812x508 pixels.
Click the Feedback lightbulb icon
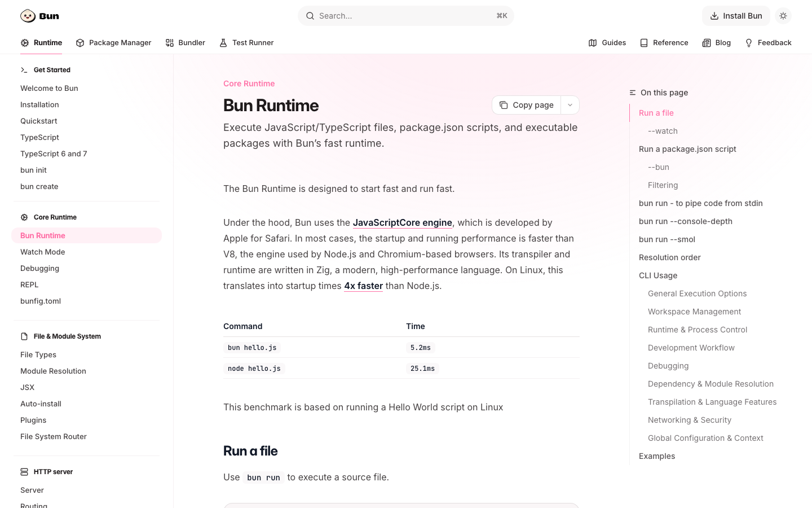[749, 43]
